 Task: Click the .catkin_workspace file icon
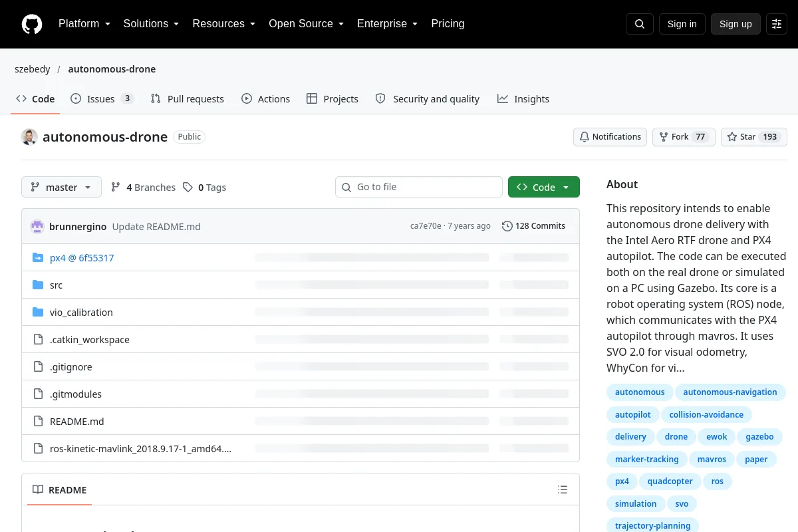[x=38, y=339]
